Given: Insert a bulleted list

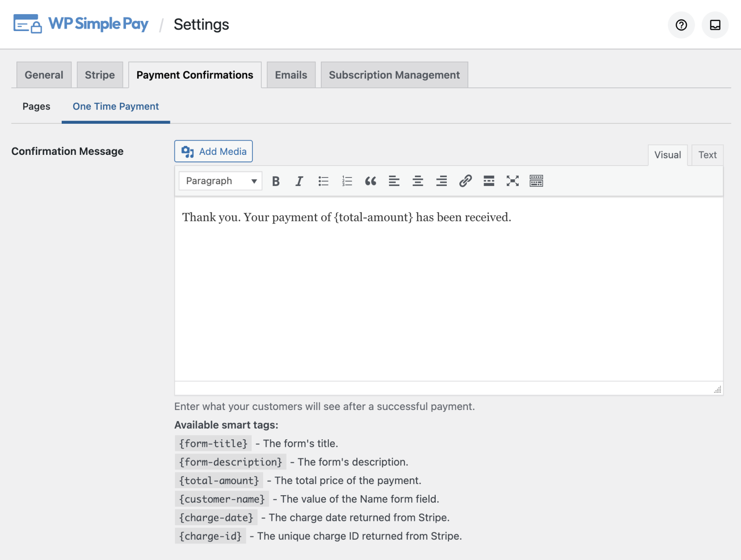Looking at the screenshot, I should (x=323, y=181).
